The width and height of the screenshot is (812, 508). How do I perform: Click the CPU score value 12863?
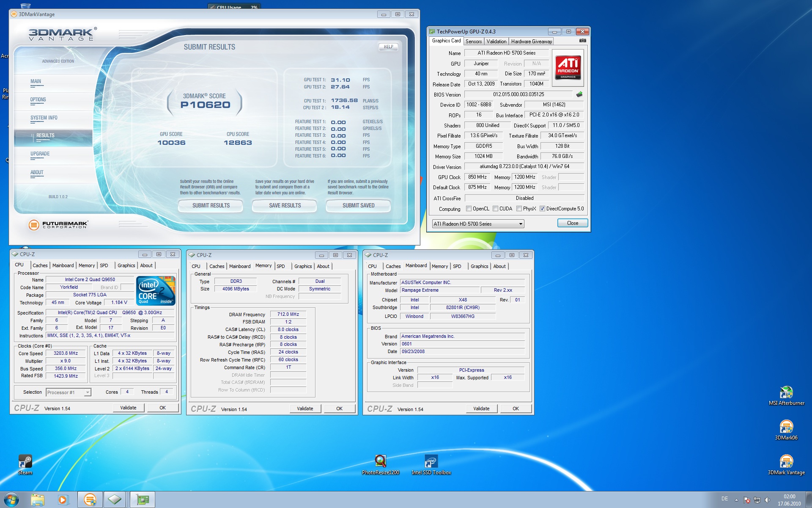(238, 143)
